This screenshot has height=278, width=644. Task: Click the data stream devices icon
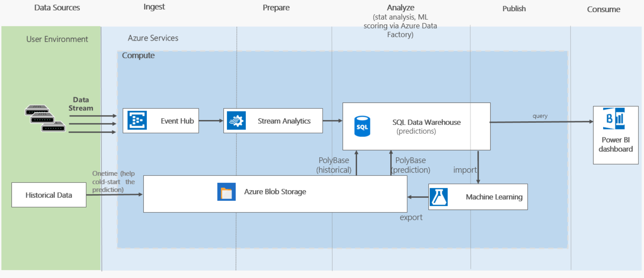45,118
